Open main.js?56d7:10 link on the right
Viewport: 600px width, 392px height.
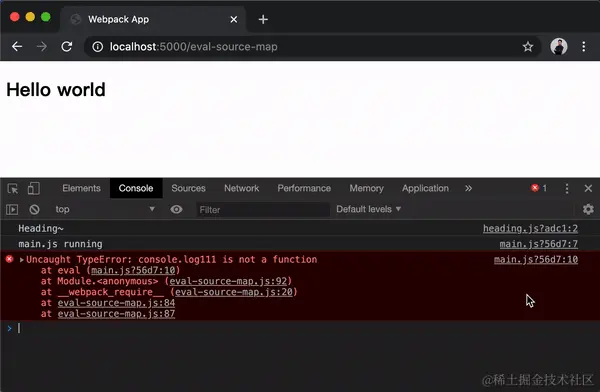coord(536,260)
